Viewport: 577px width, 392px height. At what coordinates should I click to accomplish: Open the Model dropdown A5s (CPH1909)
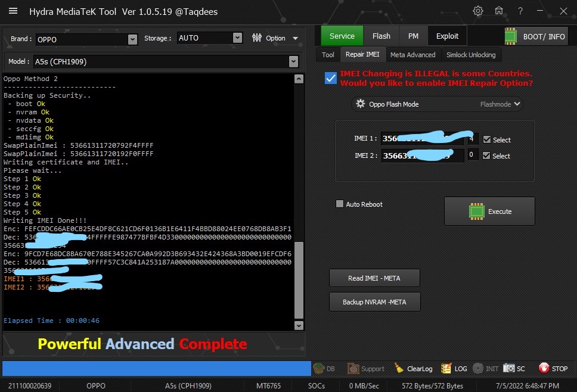(166, 61)
